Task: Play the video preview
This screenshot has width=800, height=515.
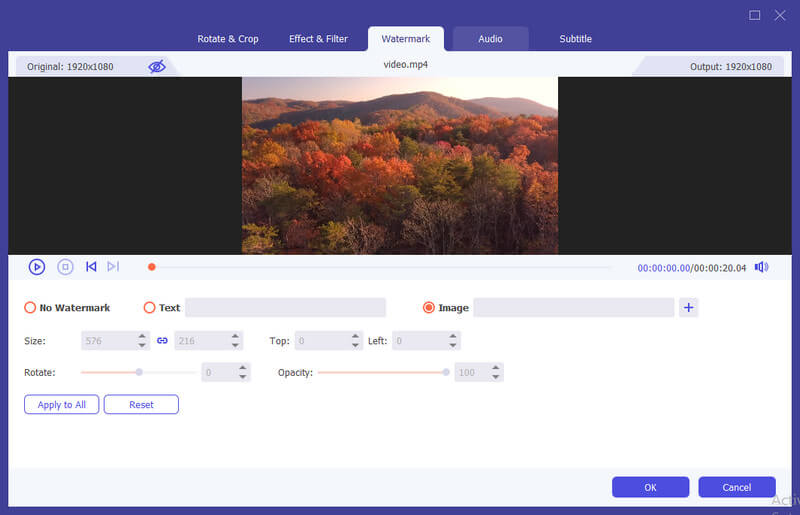Action: (x=37, y=267)
